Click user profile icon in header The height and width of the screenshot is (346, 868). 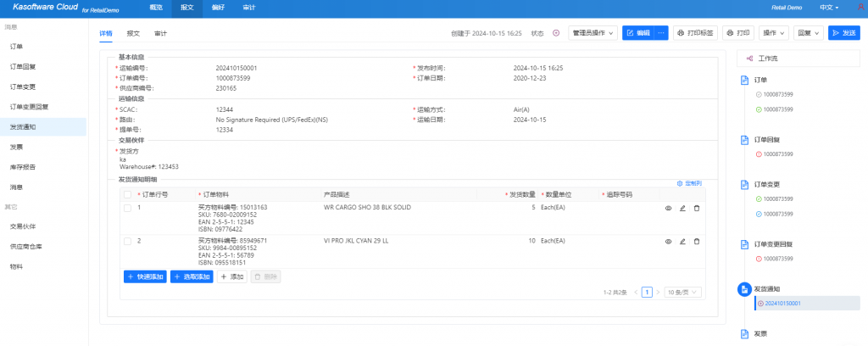(x=860, y=8)
